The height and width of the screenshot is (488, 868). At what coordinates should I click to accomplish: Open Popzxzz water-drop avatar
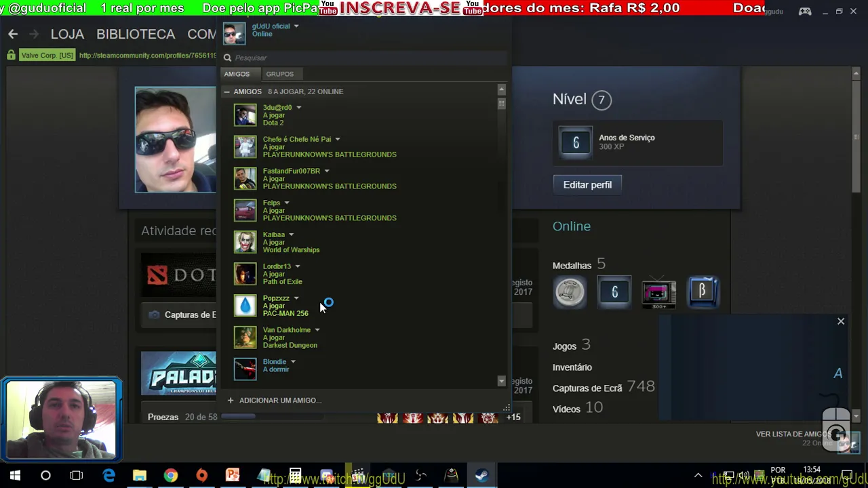coord(245,306)
